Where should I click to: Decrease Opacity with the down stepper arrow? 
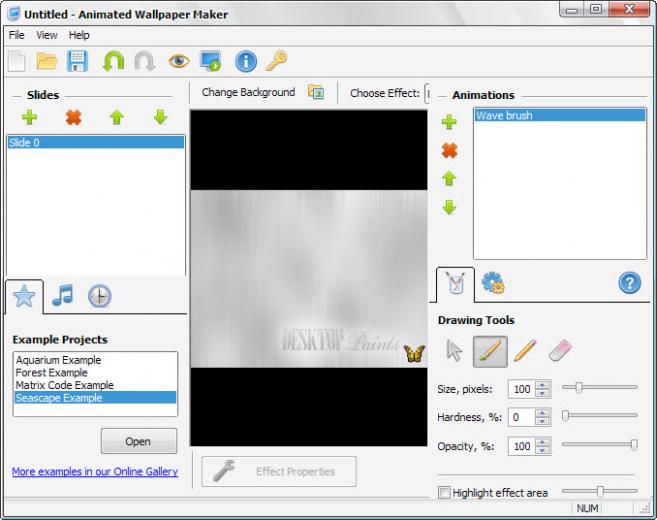click(x=542, y=450)
